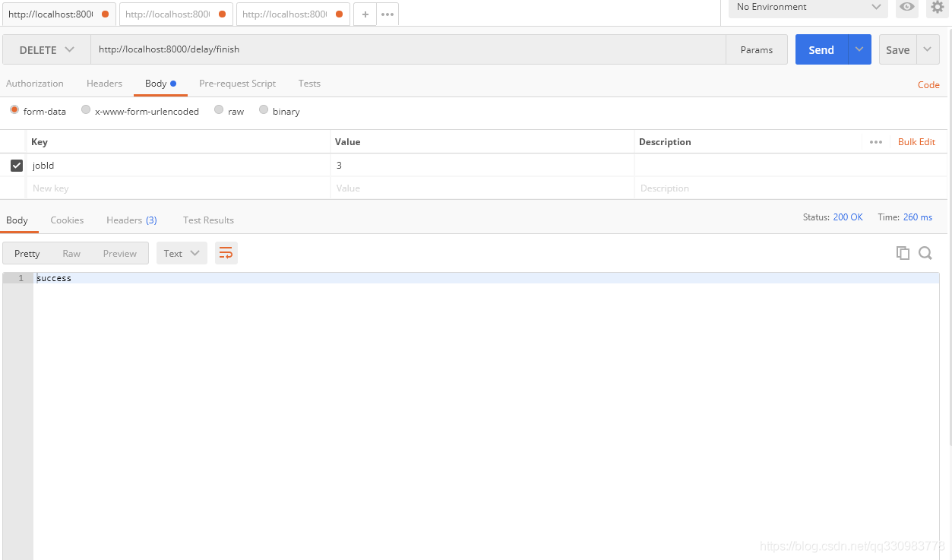Click Bulk Edit link

916,142
